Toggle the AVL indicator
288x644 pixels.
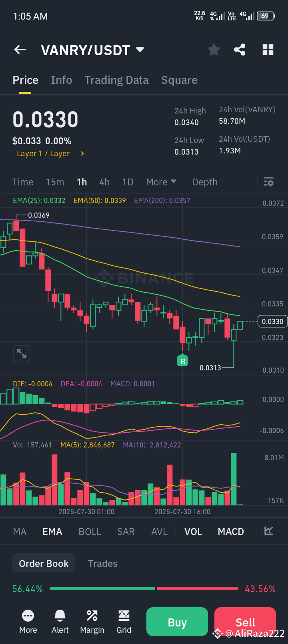[x=159, y=532]
